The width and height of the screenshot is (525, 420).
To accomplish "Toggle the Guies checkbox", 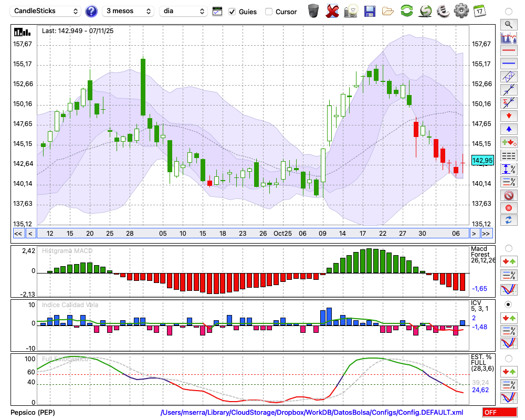I will click(232, 12).
